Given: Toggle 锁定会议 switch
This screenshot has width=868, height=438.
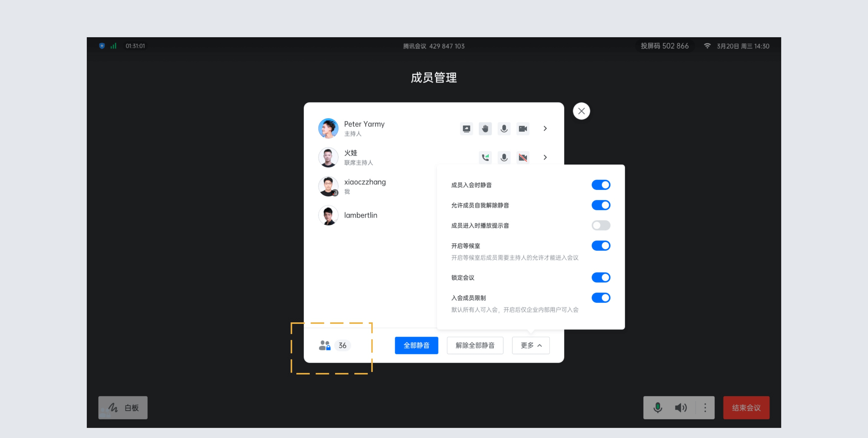Looking at the screenshot, I should point(601,278).
